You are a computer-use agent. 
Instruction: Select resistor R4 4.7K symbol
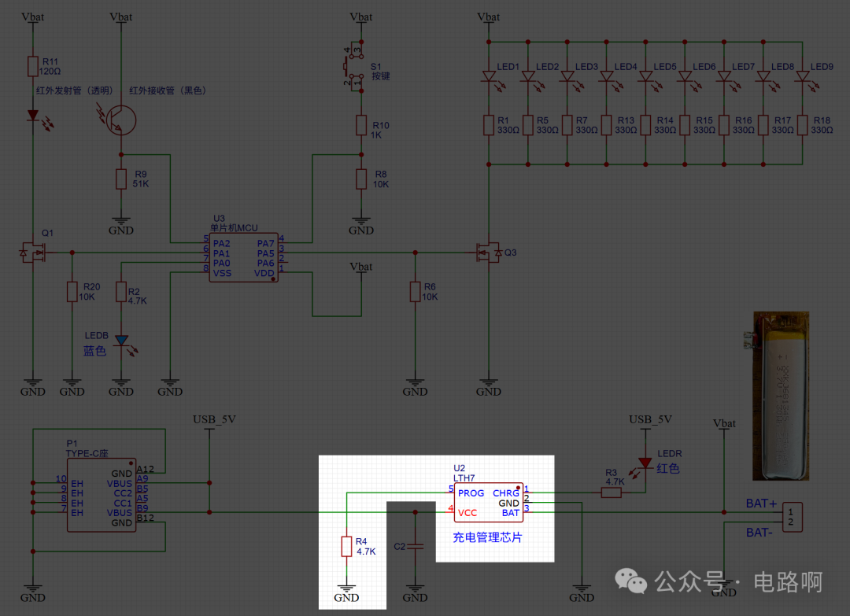(x=346, y=546)
